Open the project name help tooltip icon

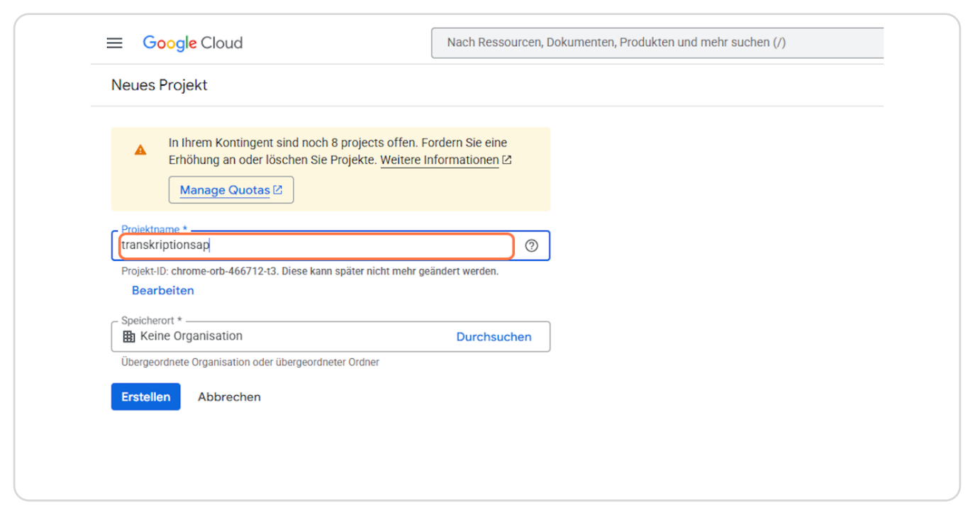530,245
